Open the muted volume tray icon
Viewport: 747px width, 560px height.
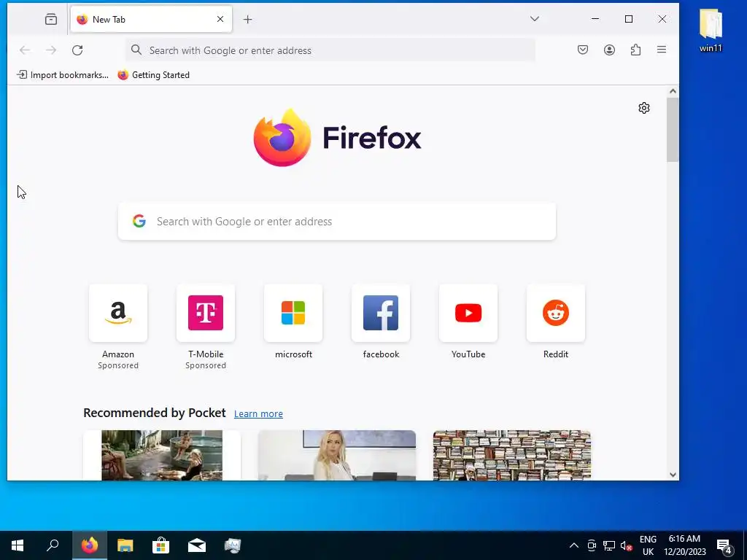coord(626,546)
